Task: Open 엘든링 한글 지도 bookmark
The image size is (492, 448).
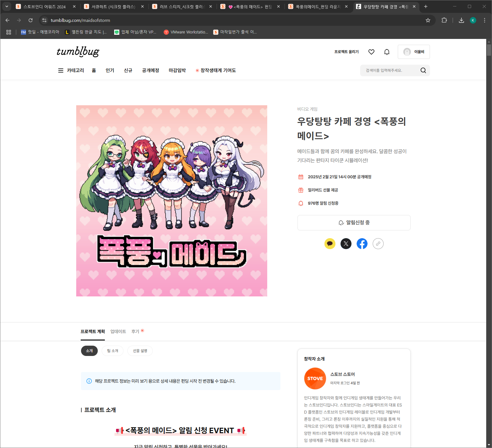Action: (x=86, y=32)
